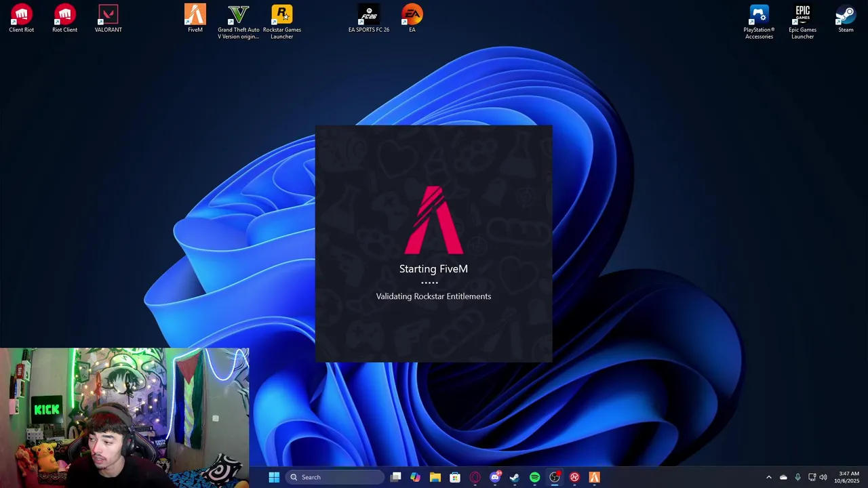Click the OneDrive cloud tray icon
This screenshot has height=488, width=868.
coord(783,477)
